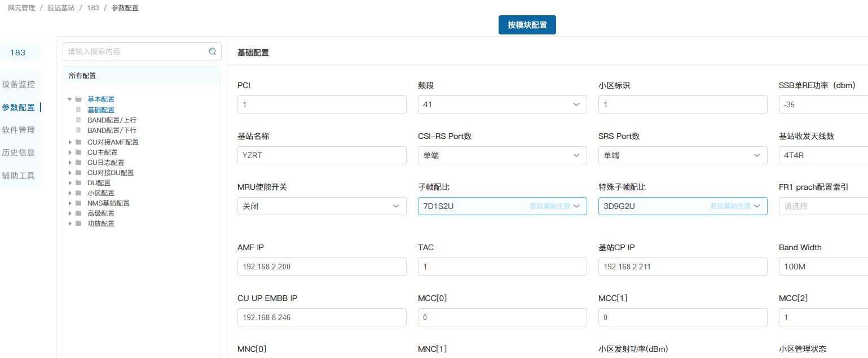The width and height of the screenshot is (868, 358).
Task: Click folder icon beside DU配置
Action: click(x=78, y=183)
